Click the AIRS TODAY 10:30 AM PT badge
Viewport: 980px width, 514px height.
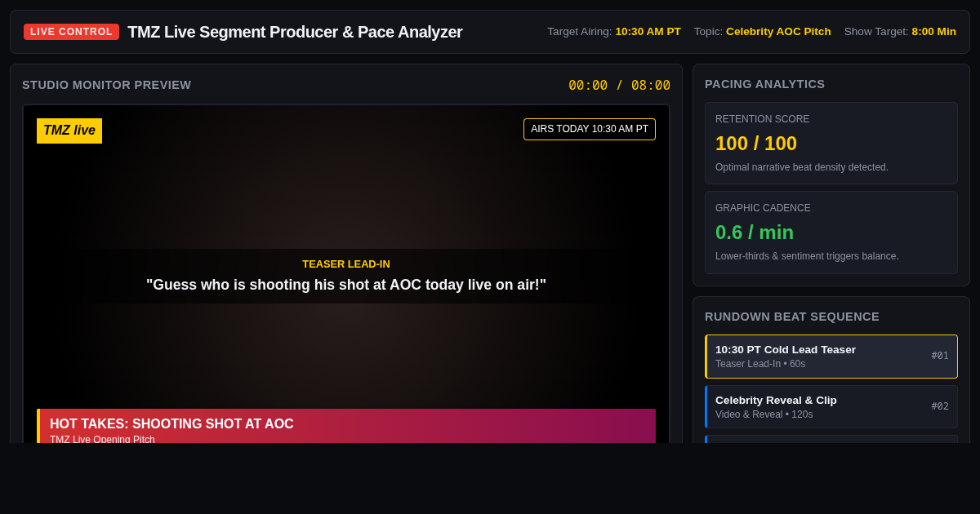tap(590, 129)
